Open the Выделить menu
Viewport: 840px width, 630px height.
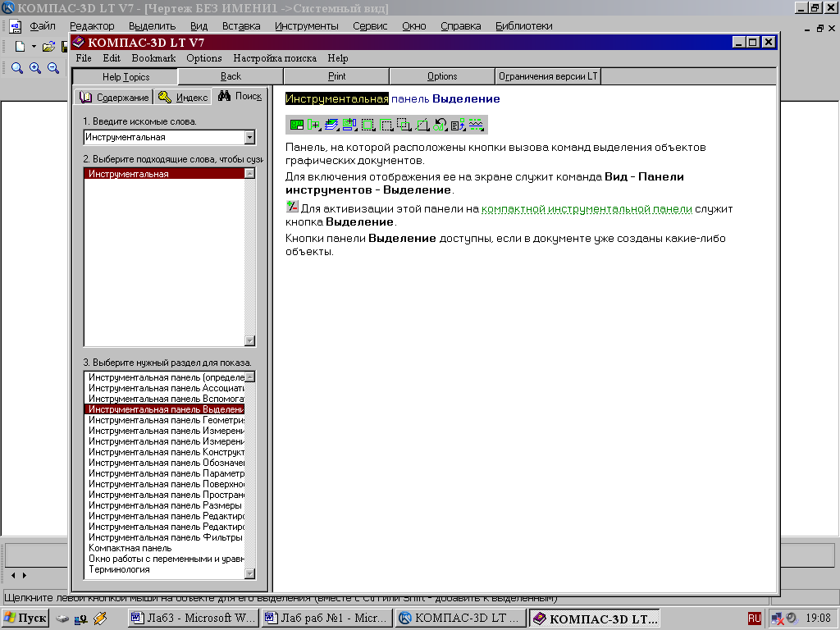point(152,25)
